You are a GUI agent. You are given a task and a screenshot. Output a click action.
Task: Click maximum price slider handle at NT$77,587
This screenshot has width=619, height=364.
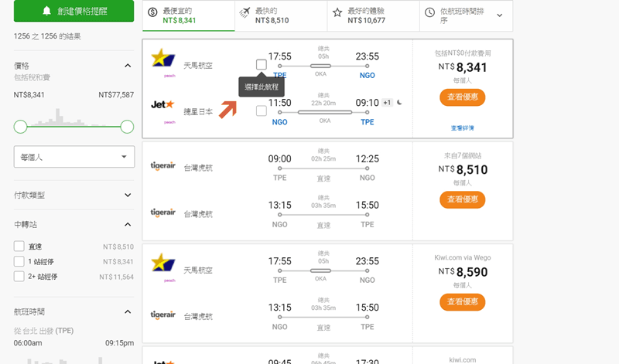(127, 127)
